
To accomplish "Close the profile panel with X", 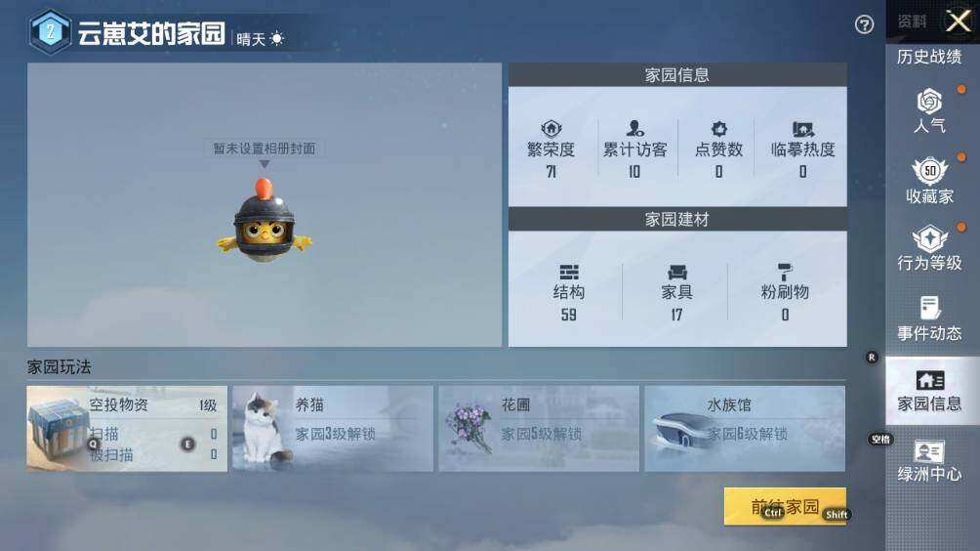I will tap(959, 21).
